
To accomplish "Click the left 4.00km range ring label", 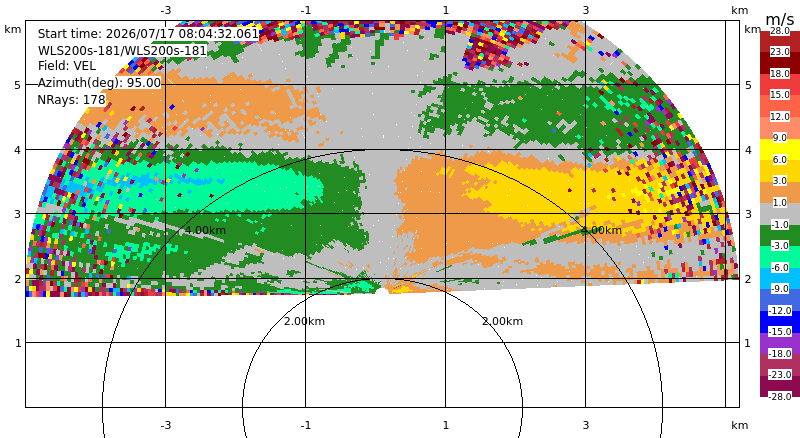I will pyautogui.click(x=205, y=230).
